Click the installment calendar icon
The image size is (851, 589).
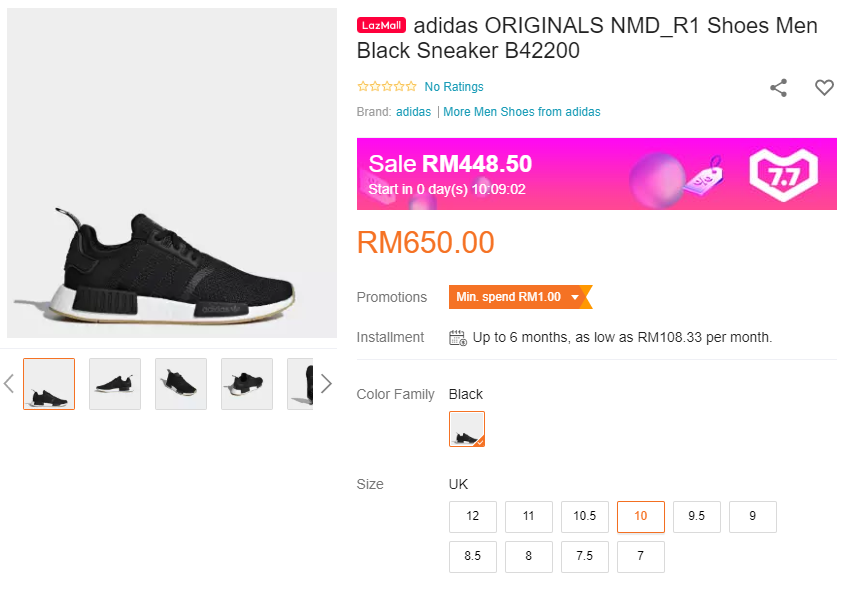point(458,337)
